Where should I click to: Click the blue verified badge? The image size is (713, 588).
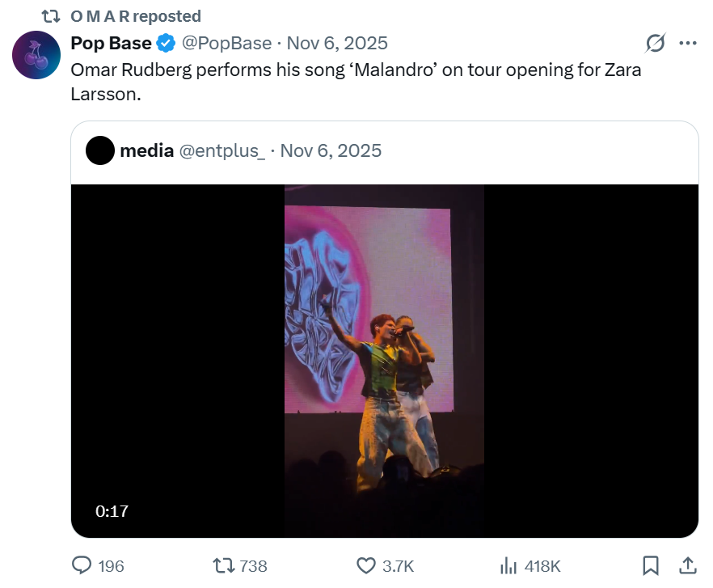[x=166, y=43]
